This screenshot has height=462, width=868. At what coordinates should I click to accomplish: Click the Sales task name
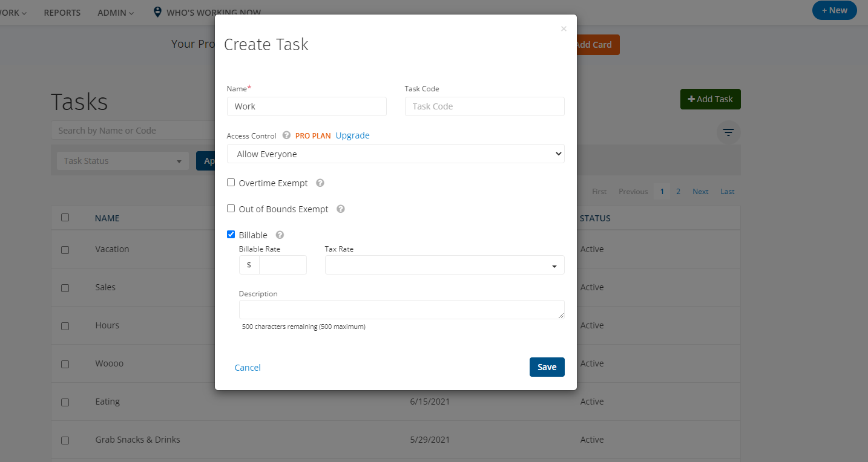[105, 287]
